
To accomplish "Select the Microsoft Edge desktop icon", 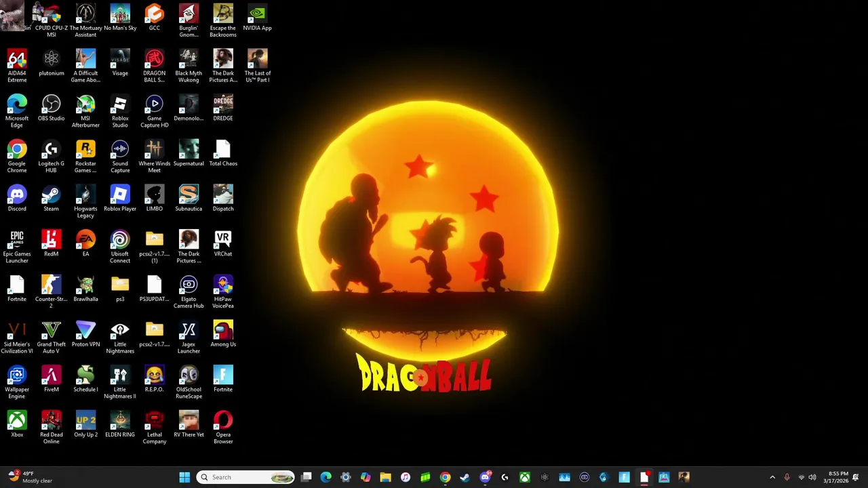I will 17,111.
